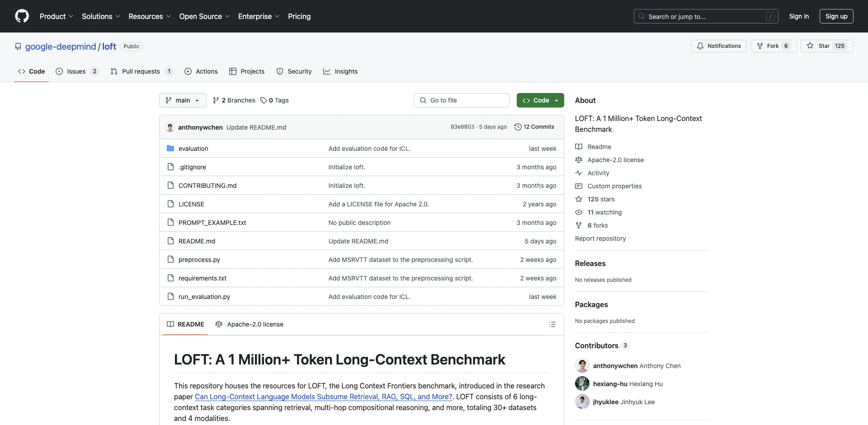Click the Activity pulse icon
Screen dimensions: 868x425
[x=579, y=173]
